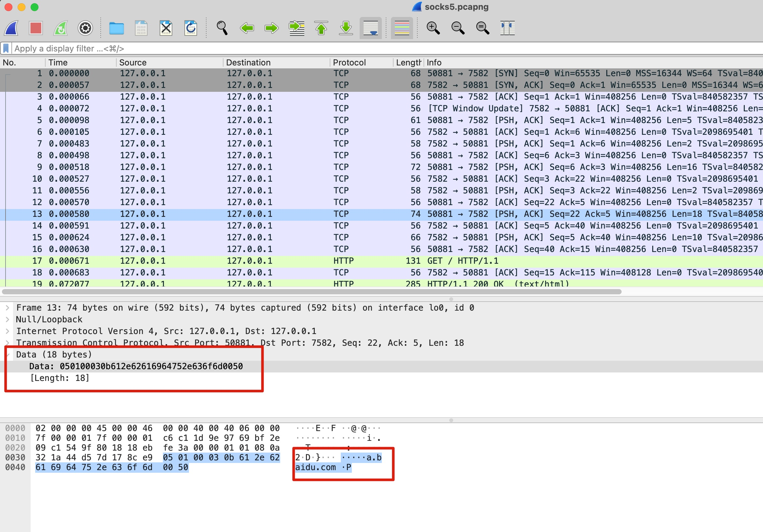The image size is (763, 532).
Task: Click the reload capture file icon
Action: click(191, 28)
